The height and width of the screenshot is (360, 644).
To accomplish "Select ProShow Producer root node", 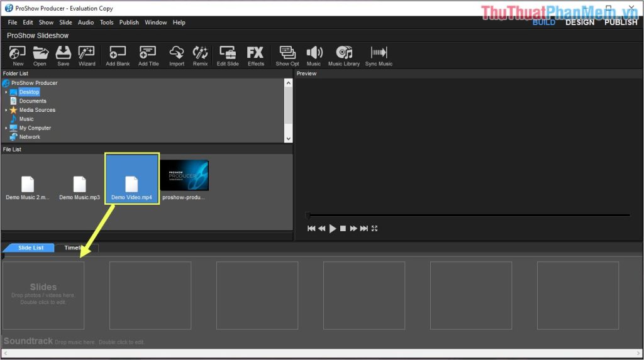I will (34, 83).
